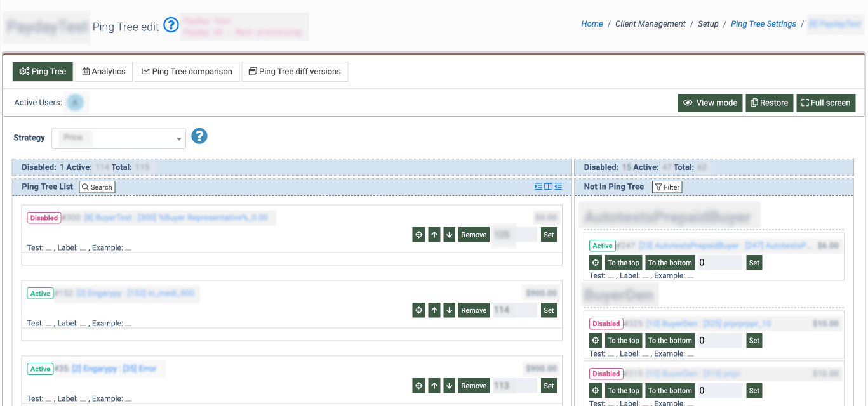Viewport: 868px width, 406px height.
Task: Open the Strategy dropdown
Action: point(119,138)
